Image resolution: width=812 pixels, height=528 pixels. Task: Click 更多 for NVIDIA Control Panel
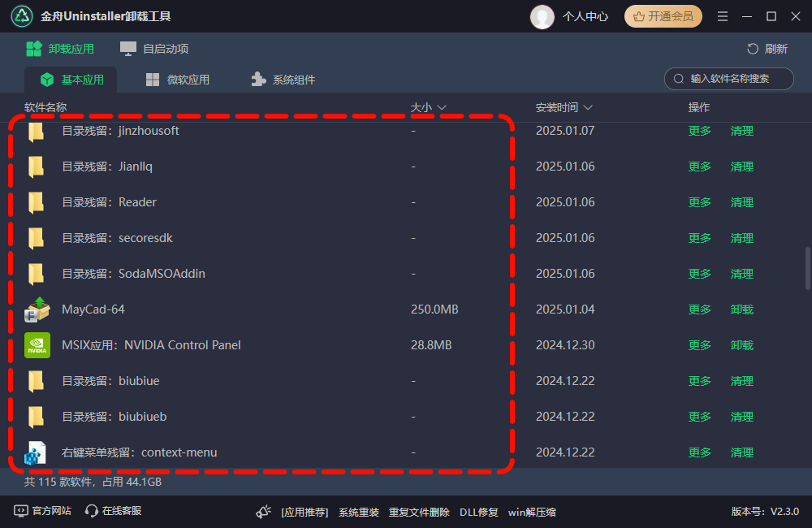pyautogui.click(x=700, y=345)
